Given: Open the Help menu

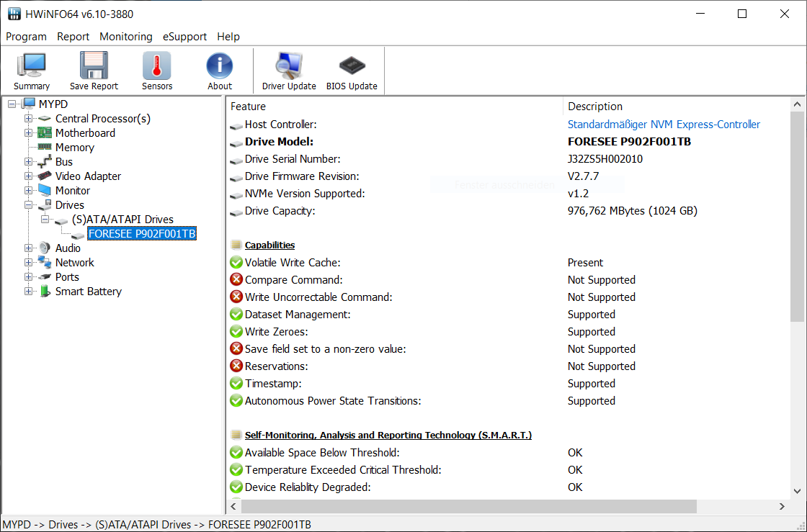Looking at the screenshot, I should [x=228, y=37].
